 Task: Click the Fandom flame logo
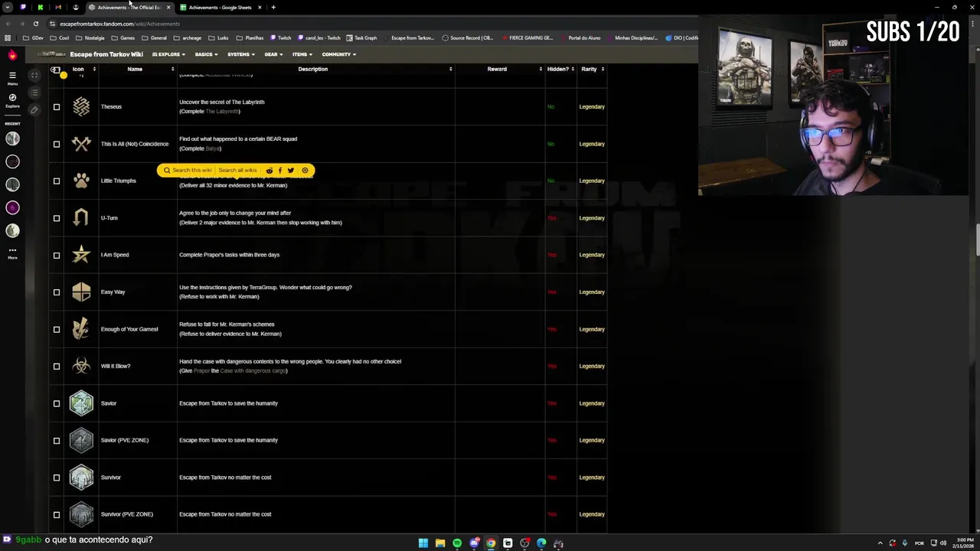click(12, 55)
